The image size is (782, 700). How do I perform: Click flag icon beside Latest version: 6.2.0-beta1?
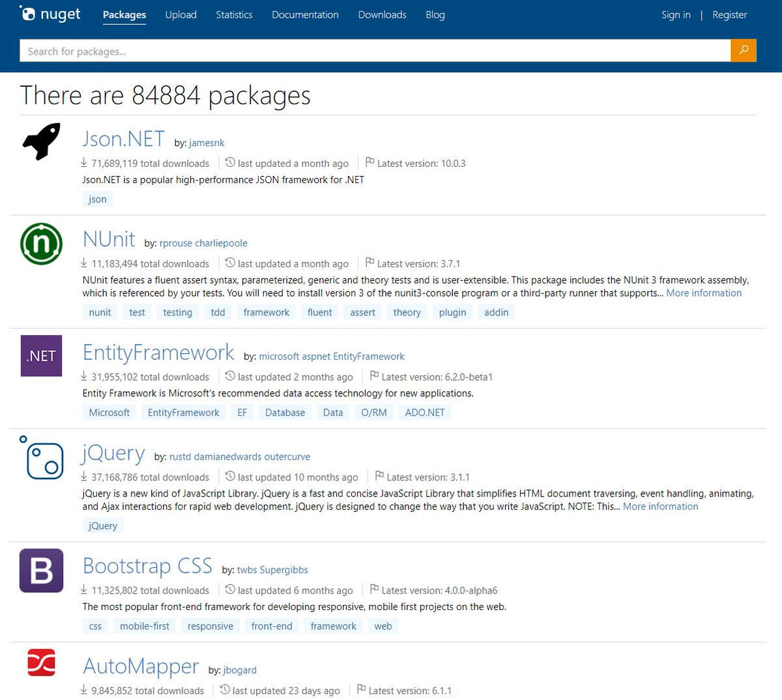[374, 376]
